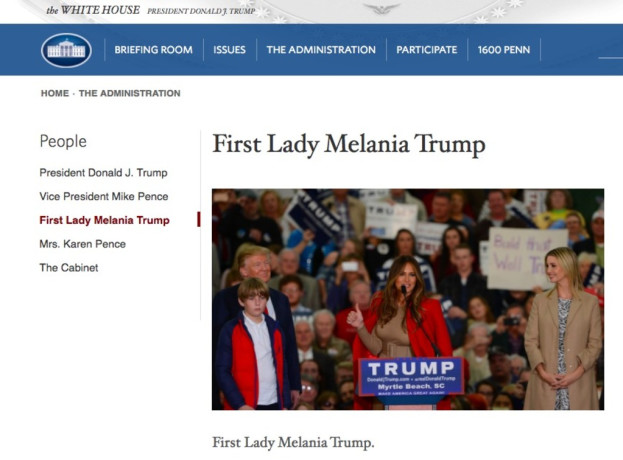
Task: Open the 1600 Penn menu
Action: [x=504, y=50]
